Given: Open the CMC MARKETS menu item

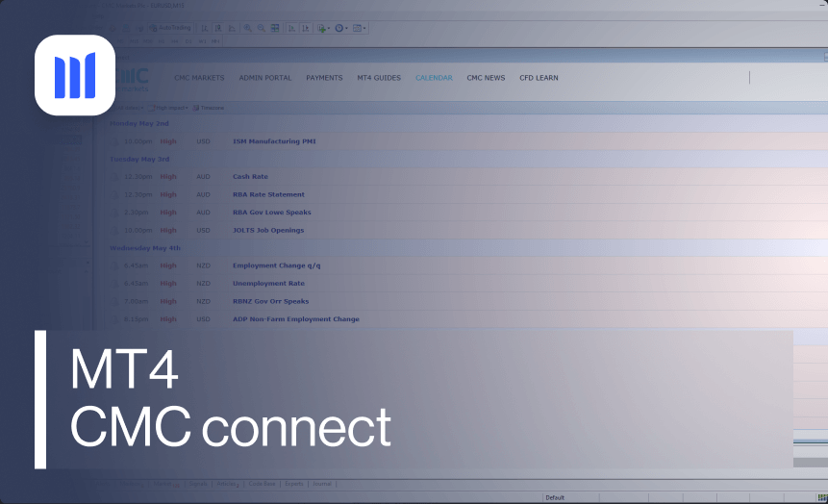Looking at the screenshot, I should (x=199, y=78).
